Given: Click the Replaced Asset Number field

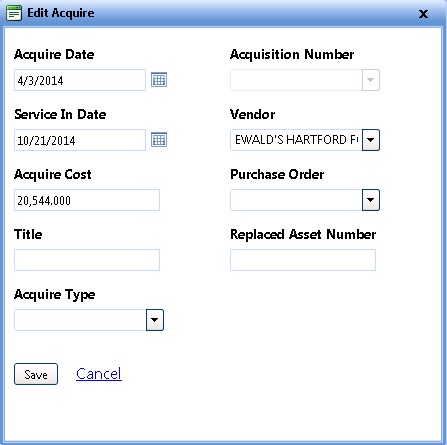Looking at the screenshot, I should tap(303, 260).
